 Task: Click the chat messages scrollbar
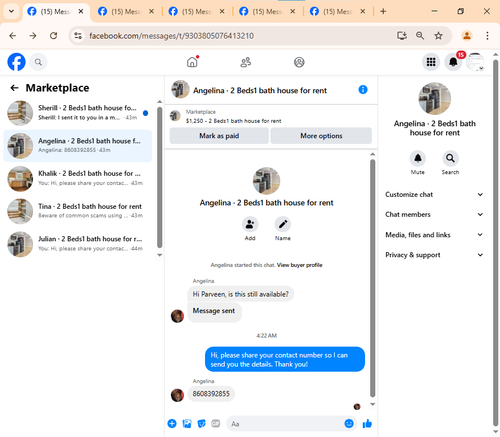pyautogui.click(x=373, y=278)
